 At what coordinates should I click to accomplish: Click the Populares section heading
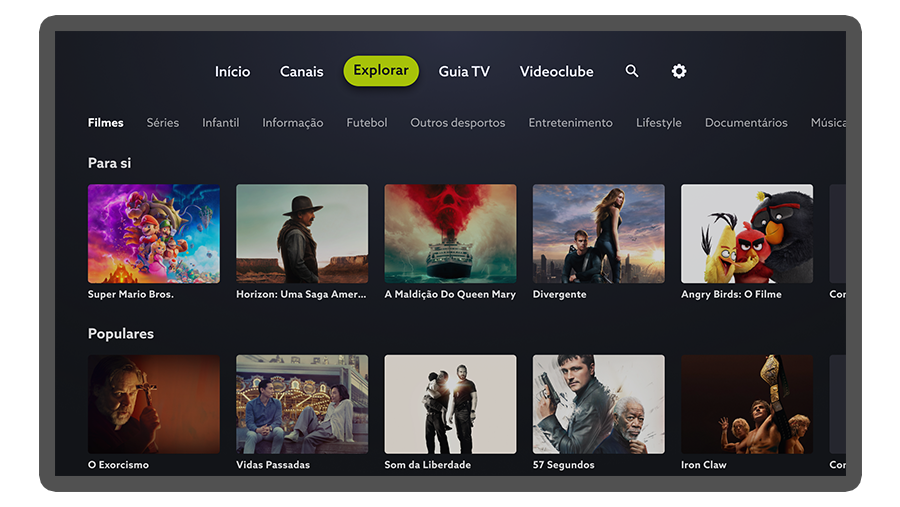pyautogui.click(x=121, y=334)
